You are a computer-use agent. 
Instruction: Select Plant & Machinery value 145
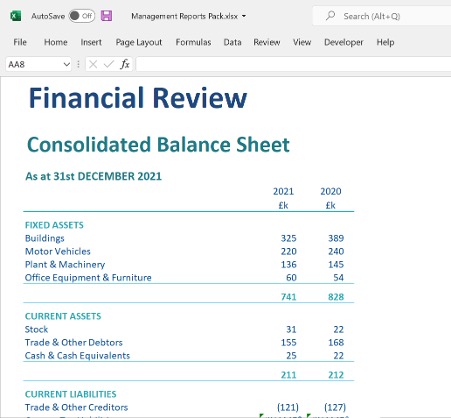tap(336, 265)
